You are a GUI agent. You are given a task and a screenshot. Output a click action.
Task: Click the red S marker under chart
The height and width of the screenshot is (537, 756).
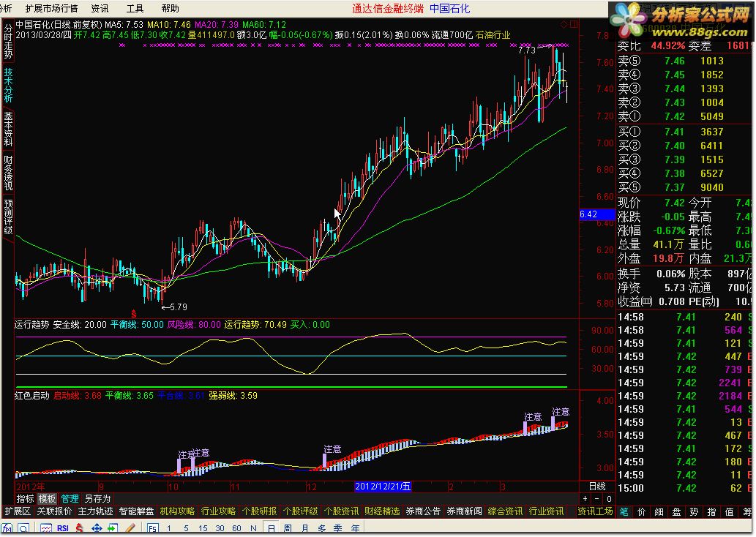pos(133,315)
